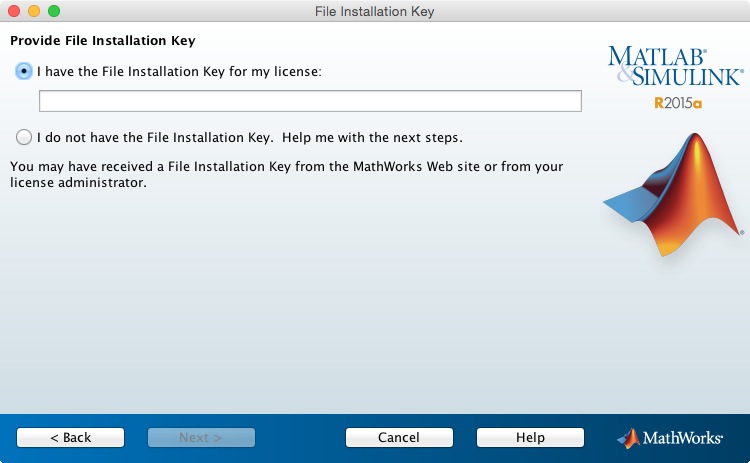Image resolution: width=750 pixels, height=463 pixels.
Task: Click the MATLAB & Simulink wordmark
Action: click(x=675, y=66)
